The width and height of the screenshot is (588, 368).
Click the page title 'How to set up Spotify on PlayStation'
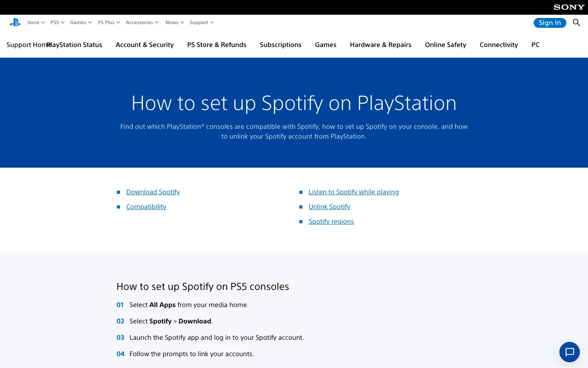tap(294, 103)
